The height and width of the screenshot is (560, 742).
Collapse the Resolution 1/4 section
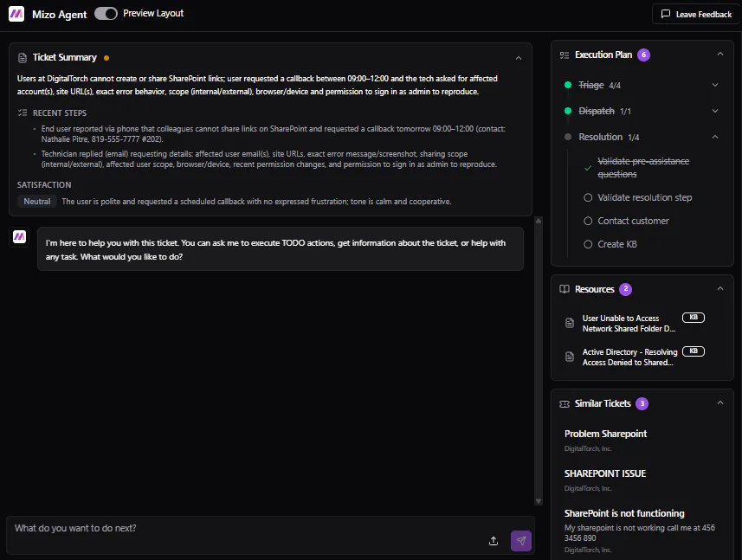click(x=715, y=137)
